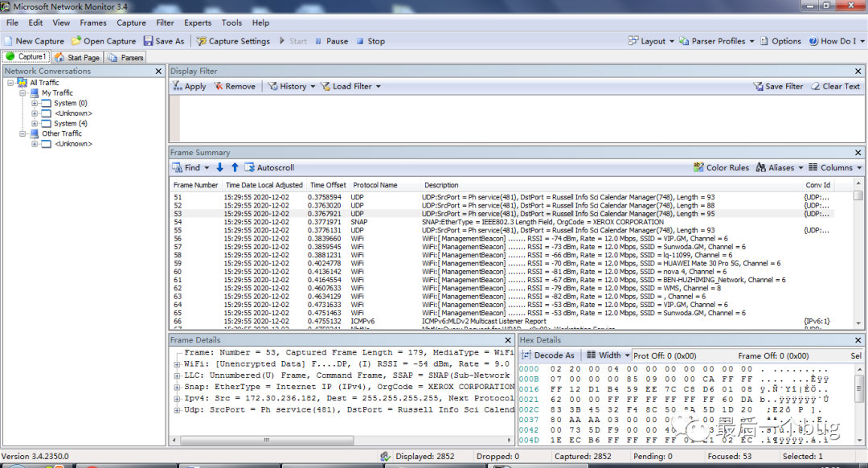Open the How Do I help dropdown
Viewport: 868px width, 468px height.
pos(837,41)
